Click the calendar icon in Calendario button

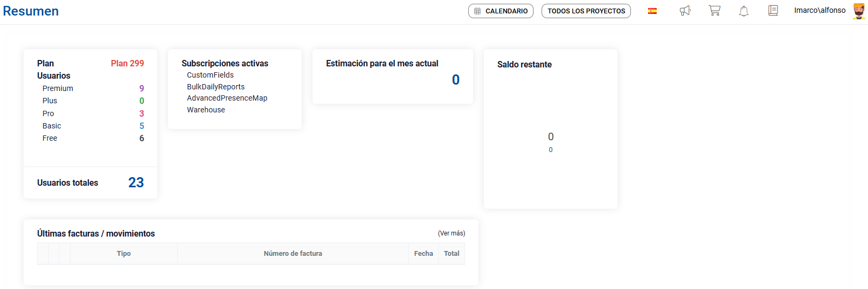tap(477, 11)
